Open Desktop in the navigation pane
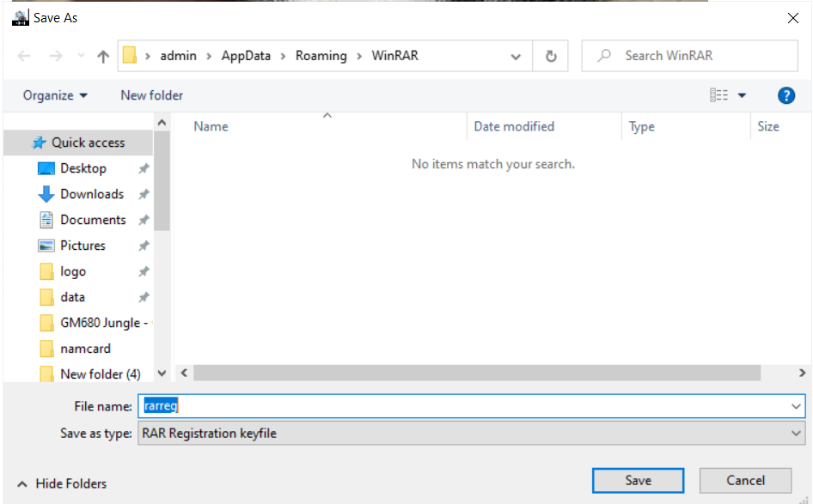813x504 pixels. (x=83, y=169)
